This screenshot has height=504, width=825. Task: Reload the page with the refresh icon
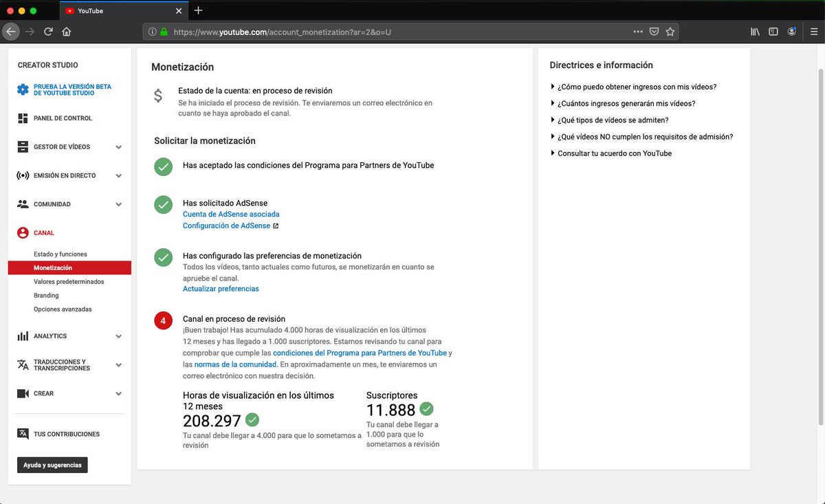click(x=48, y=31)
